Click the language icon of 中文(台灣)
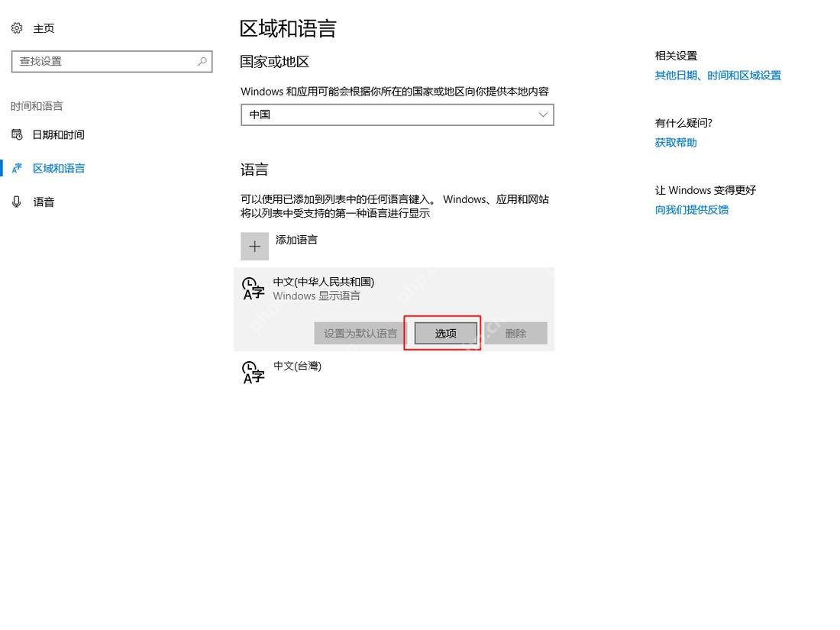The width and height of the screenshot is (840, 630). [x=254, y=373]
